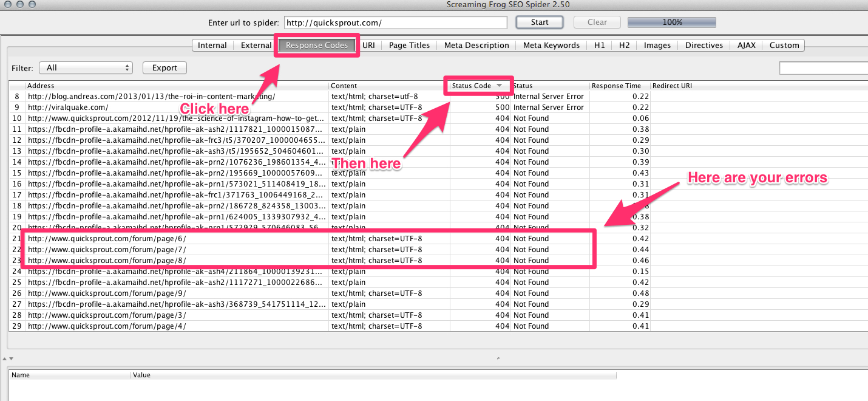
Task: Click the Status Code column sort arrow
Action: (x=499, y=86)
